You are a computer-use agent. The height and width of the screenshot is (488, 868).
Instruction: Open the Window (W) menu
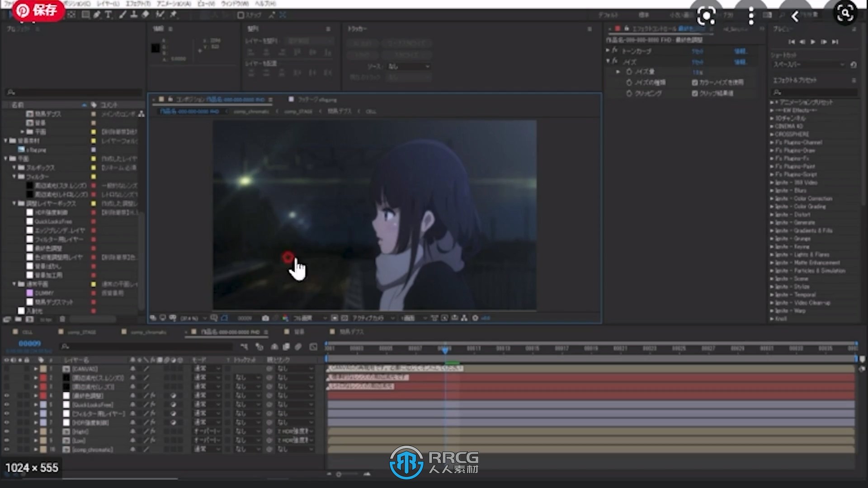[x=235, y=4]
